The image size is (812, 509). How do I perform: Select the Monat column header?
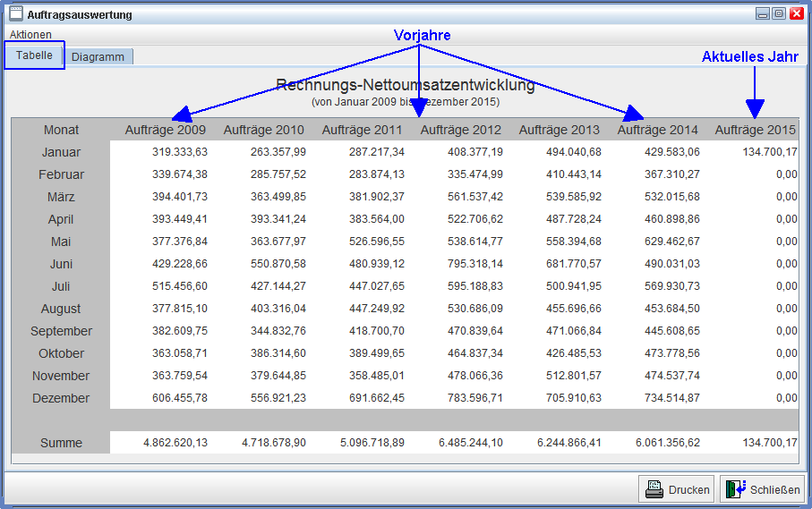coord(61,130)
